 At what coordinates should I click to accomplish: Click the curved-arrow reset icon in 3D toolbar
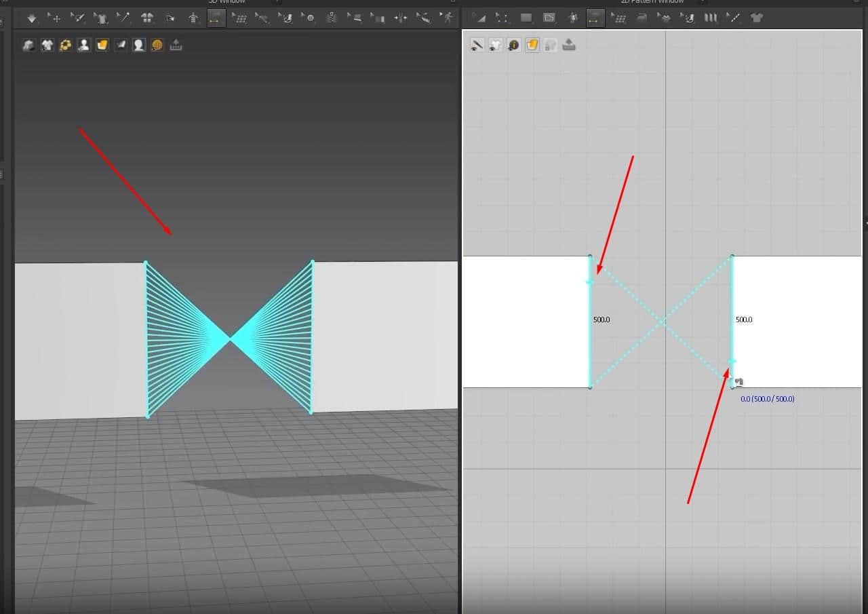(170, 18)
